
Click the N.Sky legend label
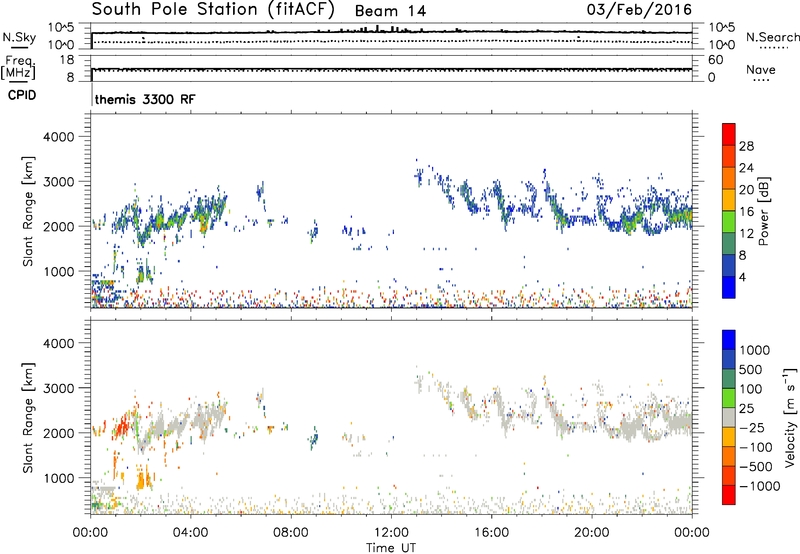[19, 37]
